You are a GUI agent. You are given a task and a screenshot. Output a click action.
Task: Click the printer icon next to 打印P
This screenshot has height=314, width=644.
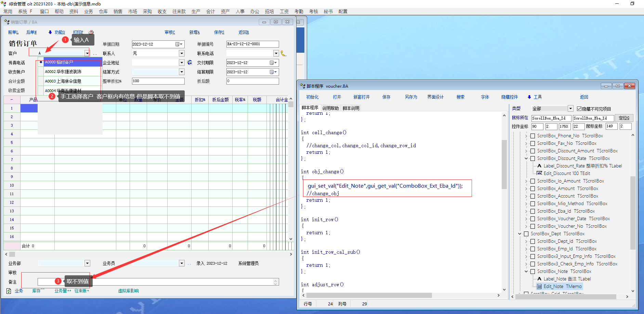pos(91,32)
